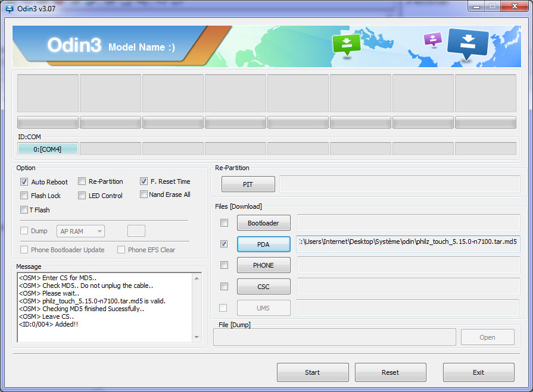Enable the Re-Partition checkbox

point(82,181)
